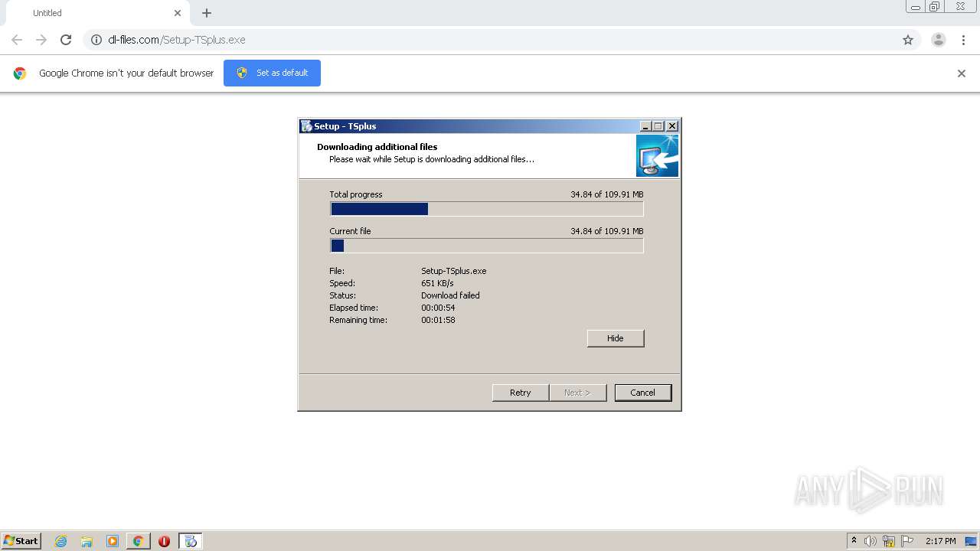Screen dimensions: 980x551
Task: Switch to Chrome taskbar icon
Action: point(139,541)
